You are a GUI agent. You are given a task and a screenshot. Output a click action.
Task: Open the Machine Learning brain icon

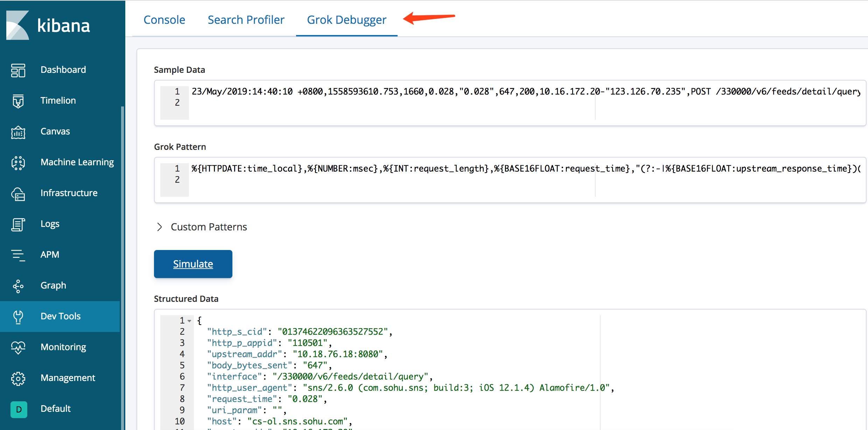pyautogui.click(x=18, y=162)
